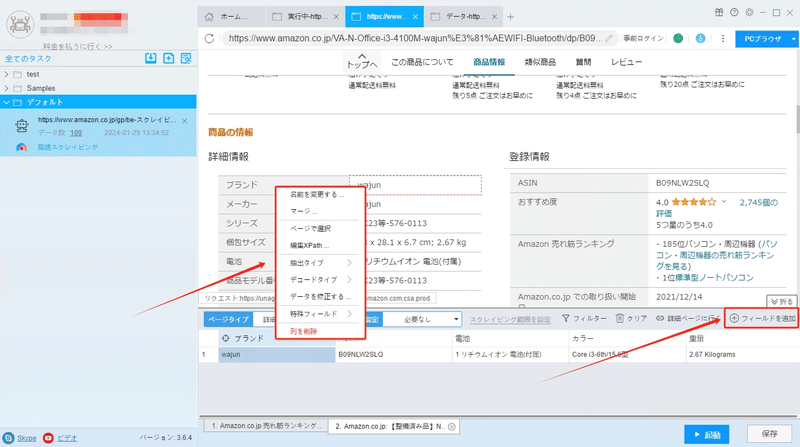Click the フィルター button

(x=584, y=318)
